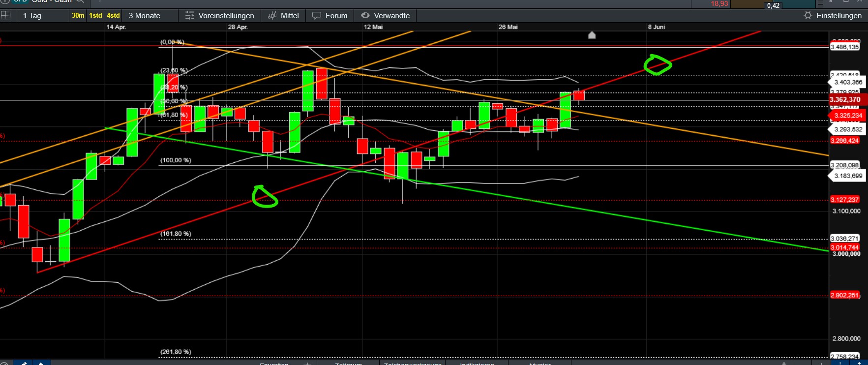Open the Forum tab
This screenshot has width=868, height=365.
pos(330,16)
